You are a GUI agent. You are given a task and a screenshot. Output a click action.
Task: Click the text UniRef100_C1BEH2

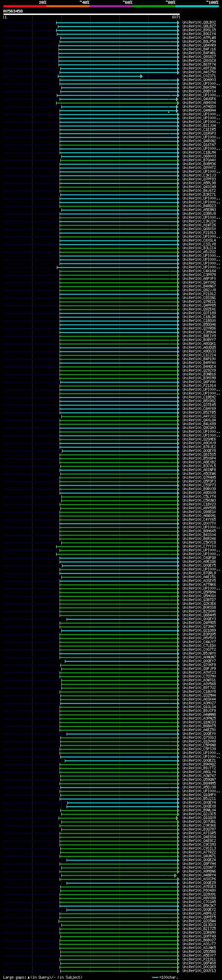point(199,397)
